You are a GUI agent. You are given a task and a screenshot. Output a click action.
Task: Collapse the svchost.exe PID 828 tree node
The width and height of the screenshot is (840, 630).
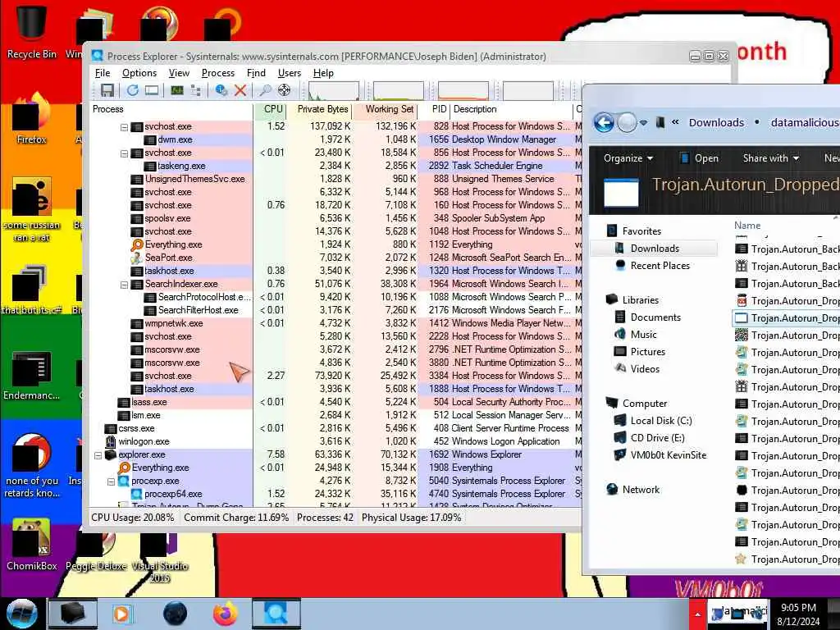coord(125,127)
